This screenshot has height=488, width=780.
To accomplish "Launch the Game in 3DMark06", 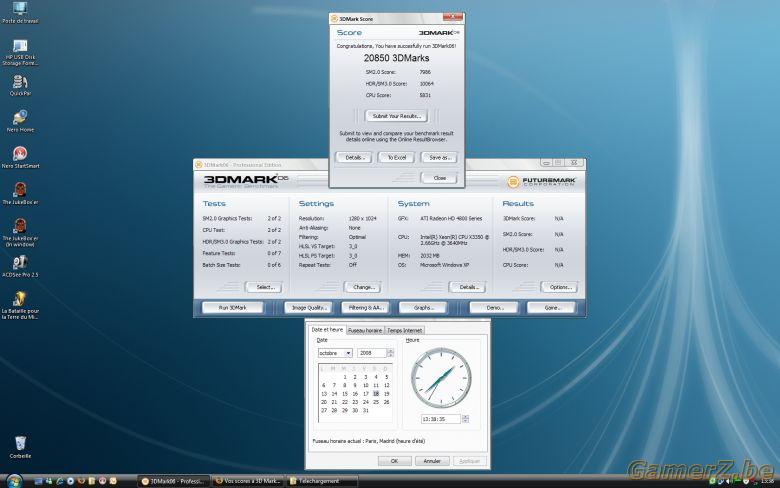I will click(551, 308).
